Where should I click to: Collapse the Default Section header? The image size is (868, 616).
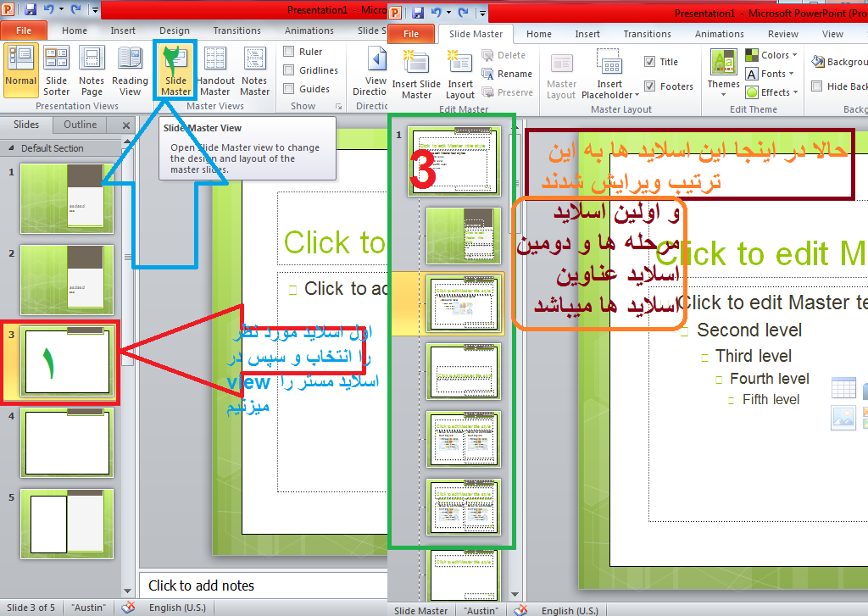click(12, 148)
